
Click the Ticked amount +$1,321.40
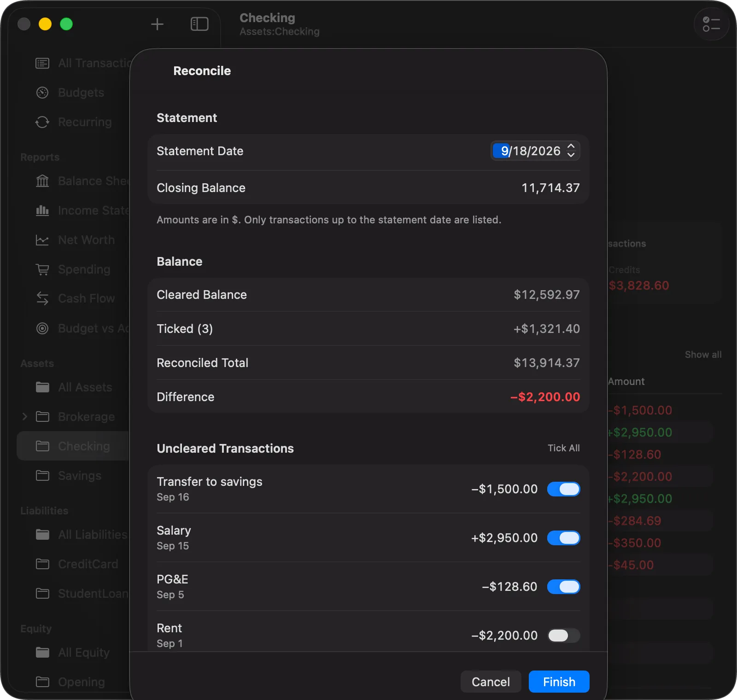point(547,329)
